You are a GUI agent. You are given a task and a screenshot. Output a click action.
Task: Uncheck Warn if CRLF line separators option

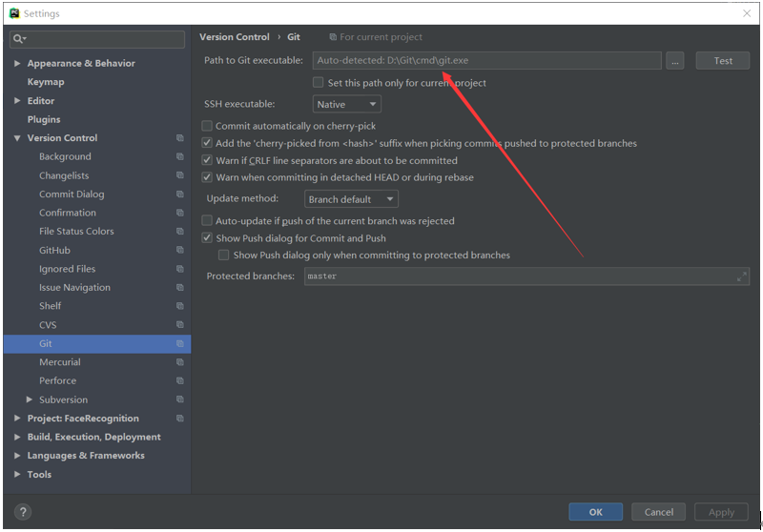[207, 160]
